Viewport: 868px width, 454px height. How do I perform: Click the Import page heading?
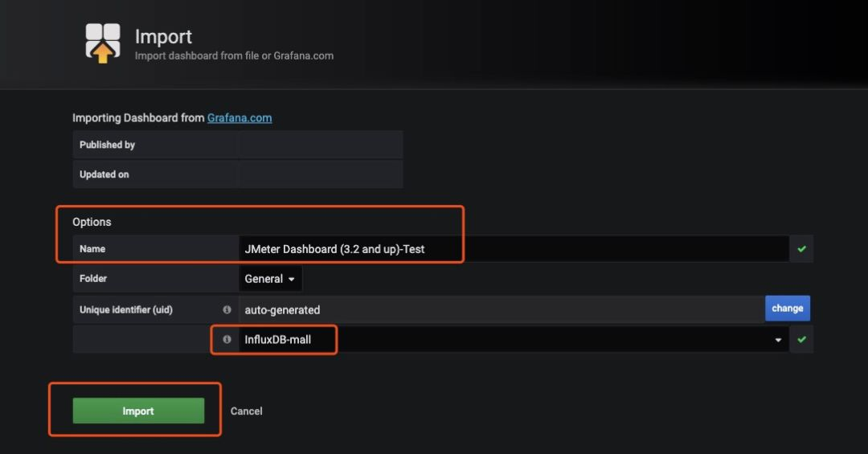click(163, 37)
